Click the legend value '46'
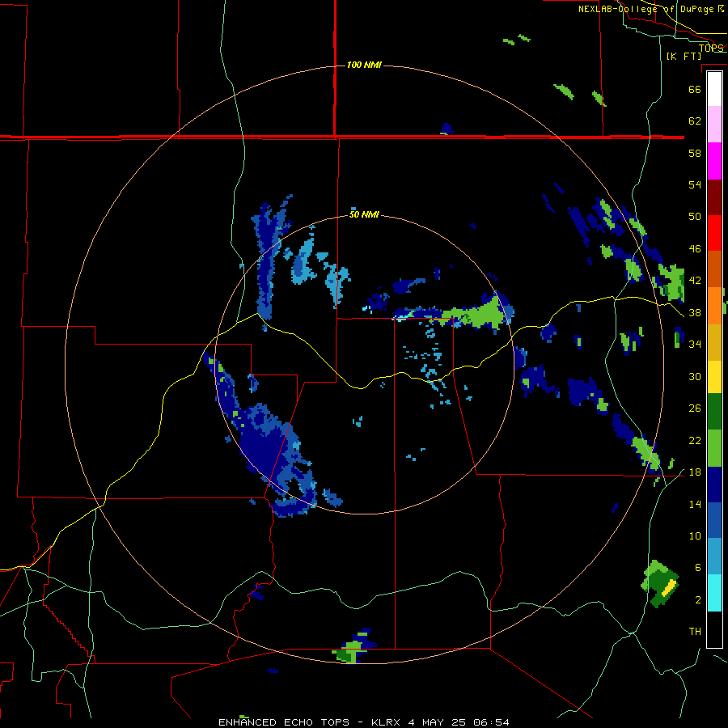Viewport: 728px width, 728px height. 695,249
